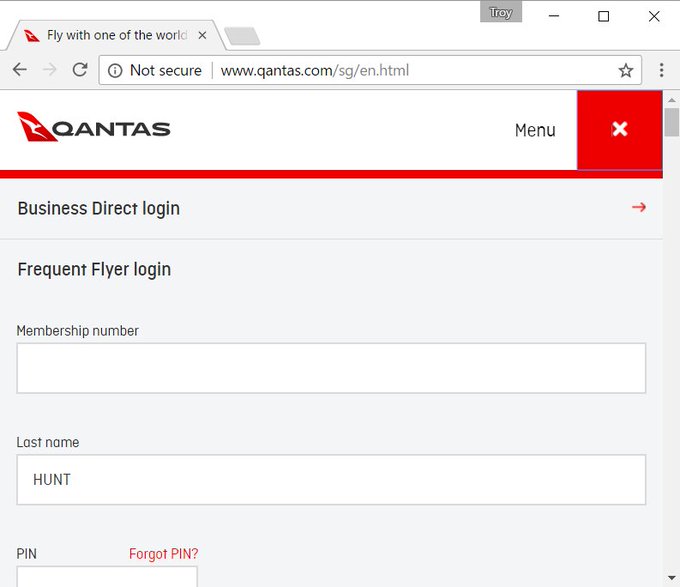Click the scrollbar up arrow
The width and height of the screenshot is (680, 587).
click(671, 100)
